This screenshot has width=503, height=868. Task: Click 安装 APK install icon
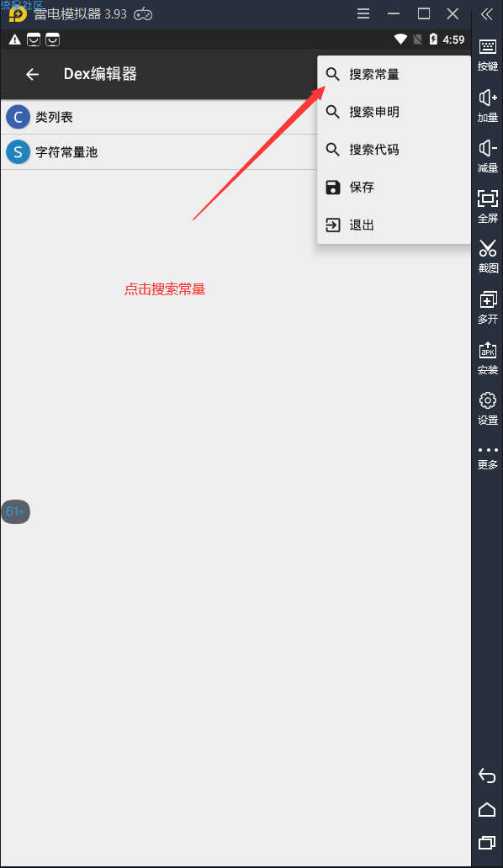488,358
